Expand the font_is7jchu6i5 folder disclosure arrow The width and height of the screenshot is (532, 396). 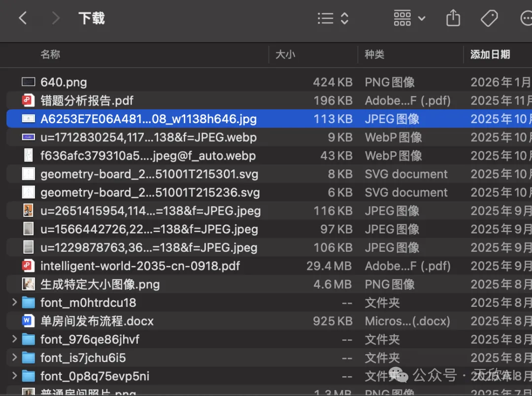pos(14,358)
